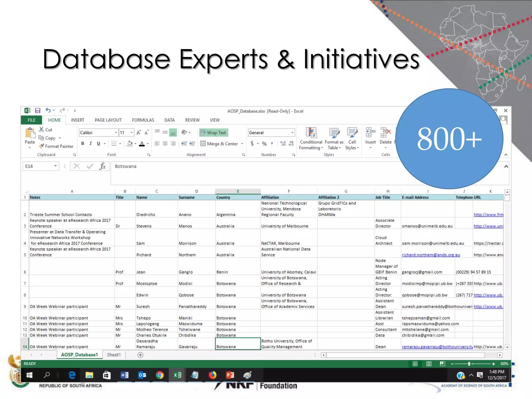Expand the formula bar chevron
This screenshot has height=399, width=532.
506,166
